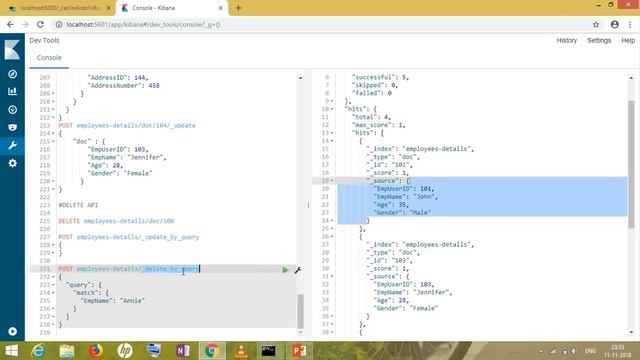Open History in Dev Tools

tap(567, 40)
